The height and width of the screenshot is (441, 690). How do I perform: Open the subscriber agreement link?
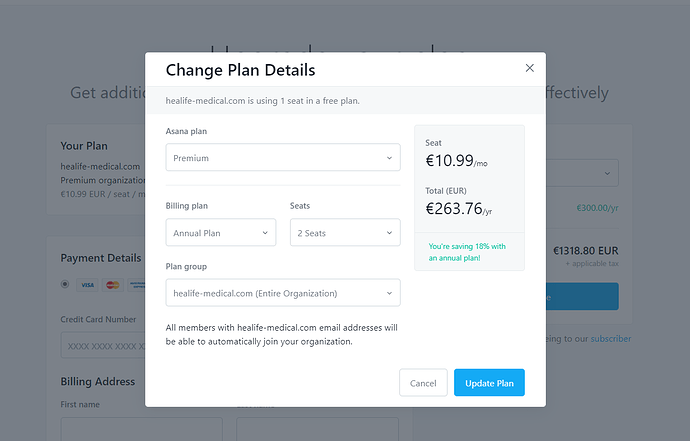(x=611, y=338)
